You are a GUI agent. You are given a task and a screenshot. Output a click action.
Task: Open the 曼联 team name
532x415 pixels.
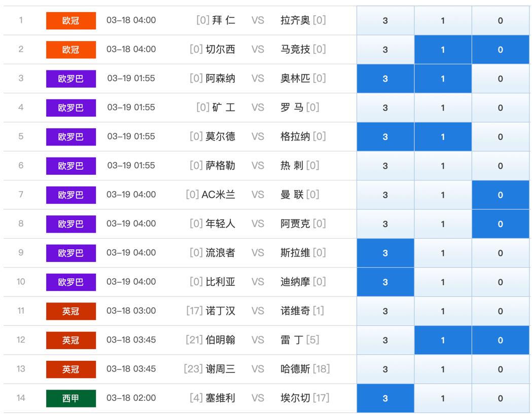292,195
